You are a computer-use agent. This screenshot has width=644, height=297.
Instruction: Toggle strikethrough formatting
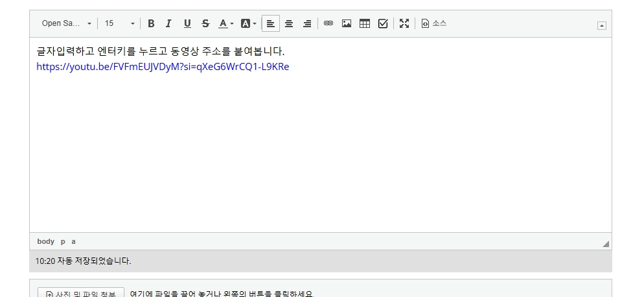pyautogui.click(x=205, y=23)
